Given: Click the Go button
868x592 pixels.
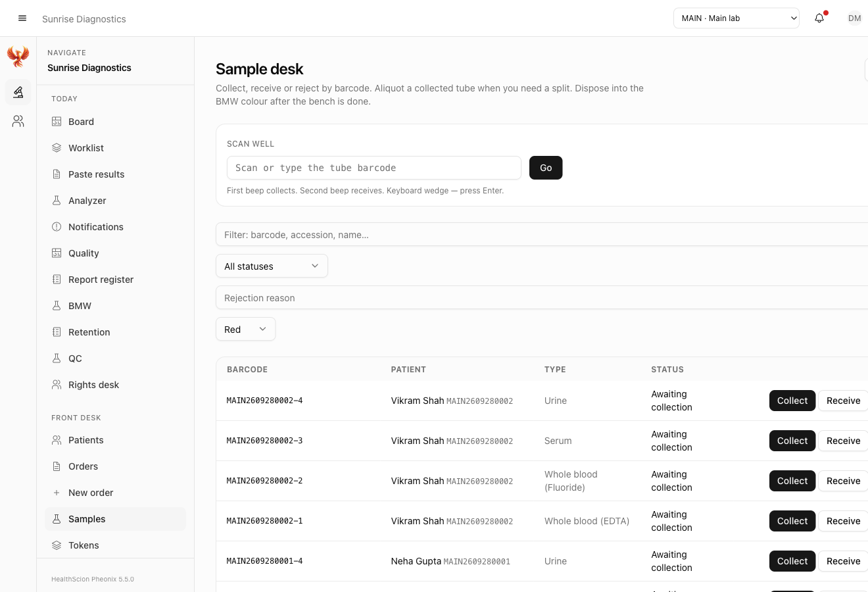Looking at the screenshot, I should (x=546, y=168).
